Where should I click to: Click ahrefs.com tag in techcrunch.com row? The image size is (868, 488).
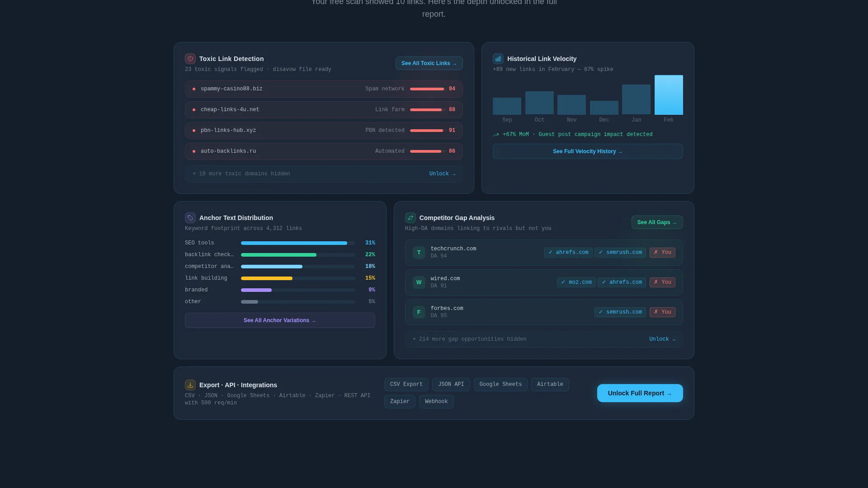click(x=568, y=253)
